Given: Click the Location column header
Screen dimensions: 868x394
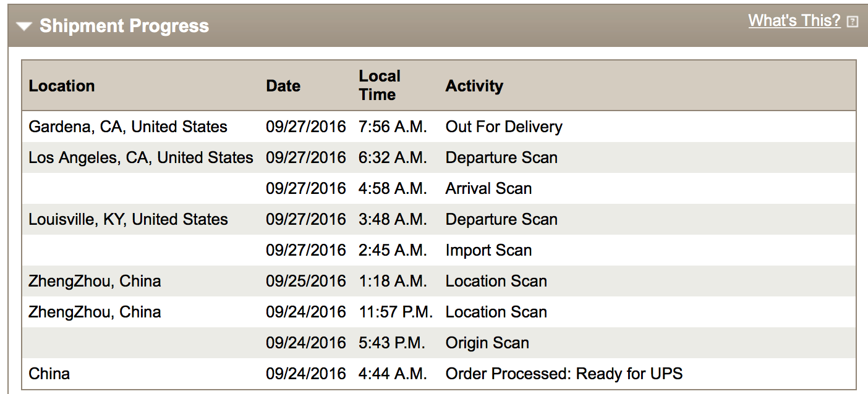Looking at the screenshot, I should [x=62, y=86].
